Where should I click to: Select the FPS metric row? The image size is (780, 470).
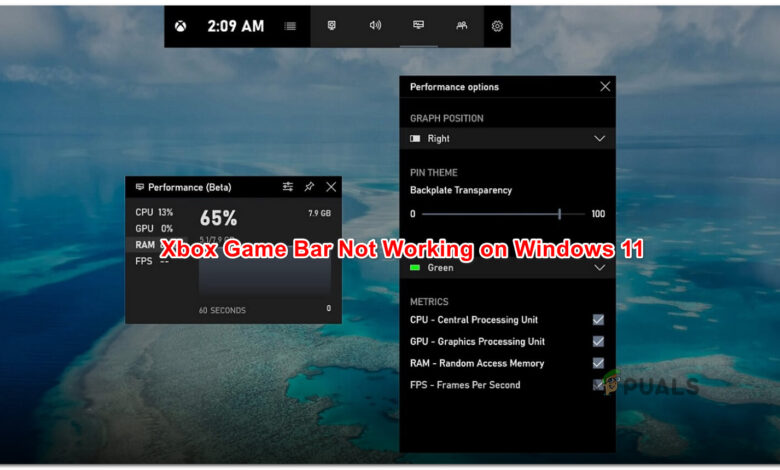154,261
